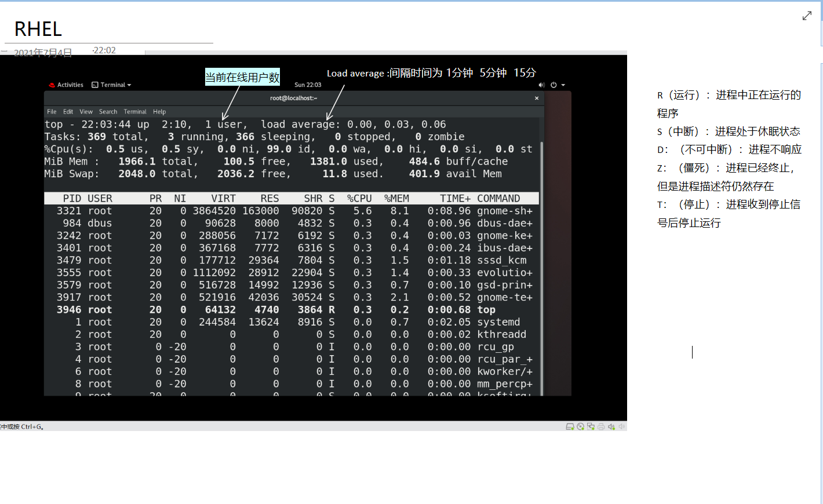Screen dimensions: 823x504
Task: Open the Activities overview in GNOME
Action: point(70,85)
